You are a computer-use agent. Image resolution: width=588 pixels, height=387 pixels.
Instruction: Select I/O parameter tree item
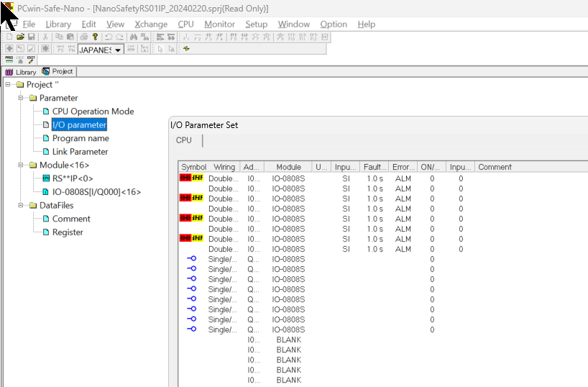[x=79, y=125]
